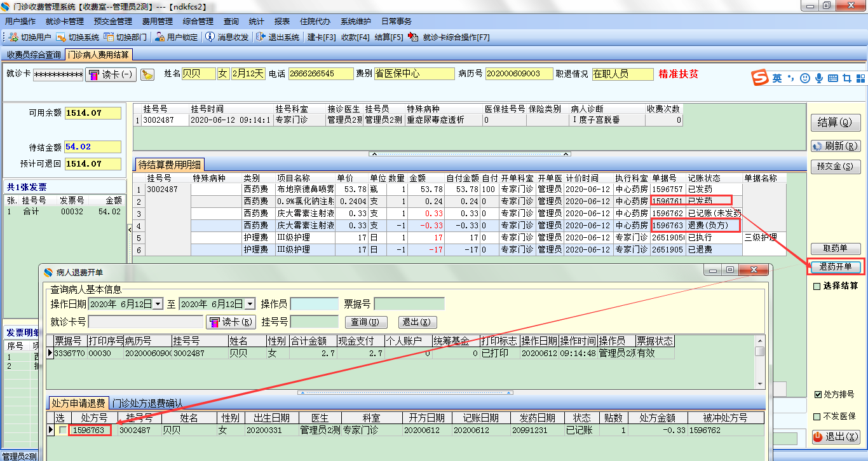The image size is (868, 461).
Task: Click the 取药单 button
Action: pyautogui.click(x=836, y=249)
